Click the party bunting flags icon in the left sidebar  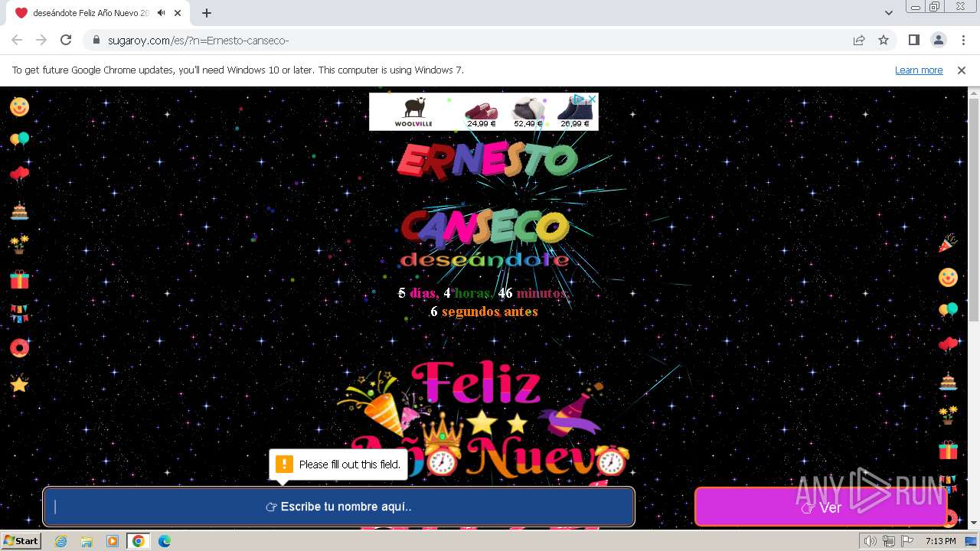coord(19,314)
